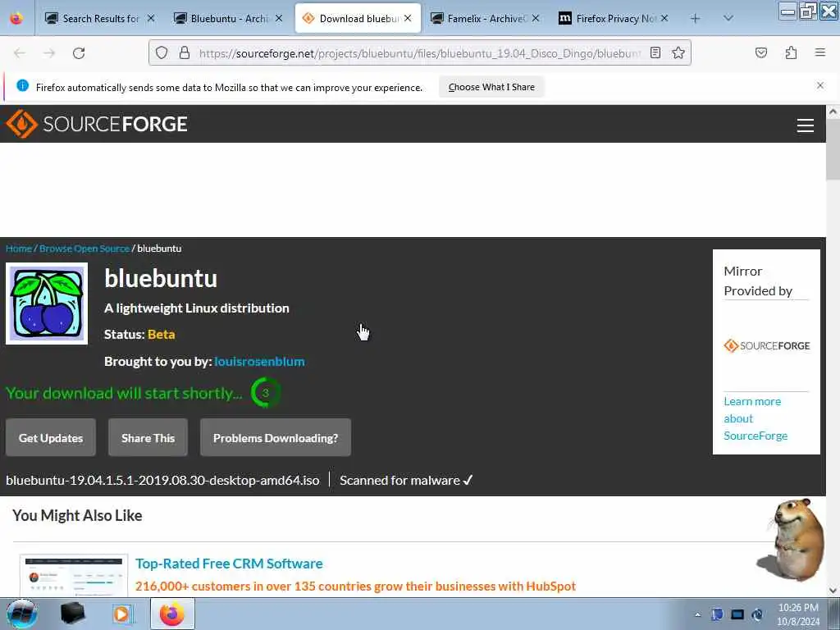Open a new tab with plus button
Screen dimensions: 840x630
point(696,19)
